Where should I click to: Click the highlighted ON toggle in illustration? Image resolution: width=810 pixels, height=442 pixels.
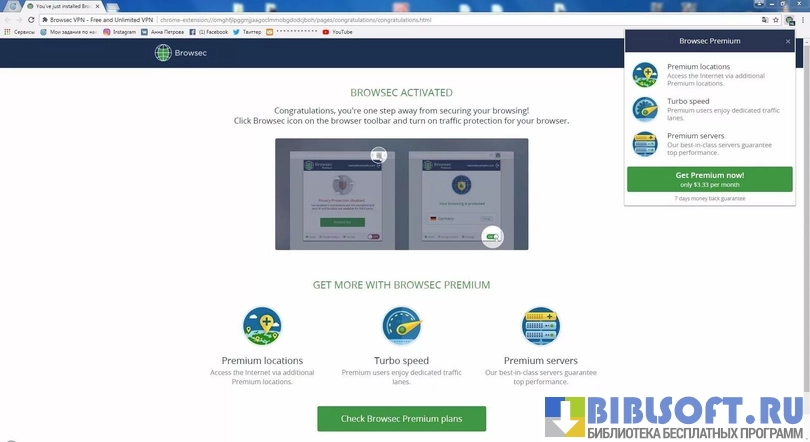click(x=492, y=237)
